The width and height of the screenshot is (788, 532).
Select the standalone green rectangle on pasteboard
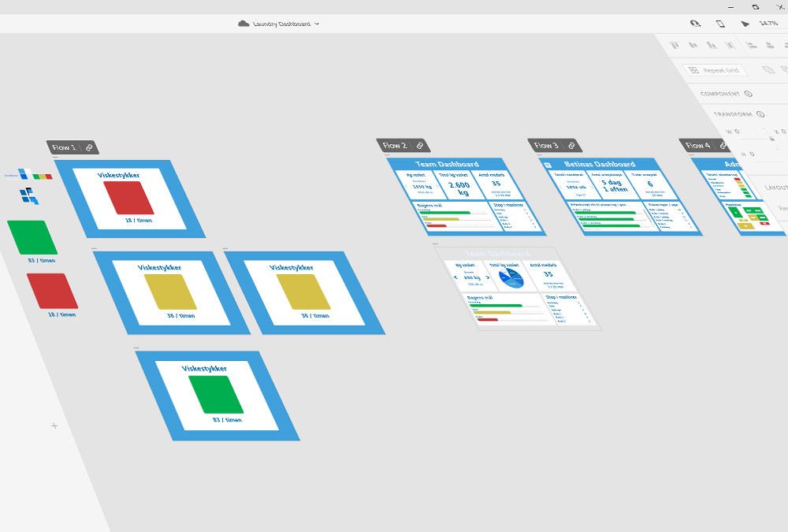tap(32, 237)
